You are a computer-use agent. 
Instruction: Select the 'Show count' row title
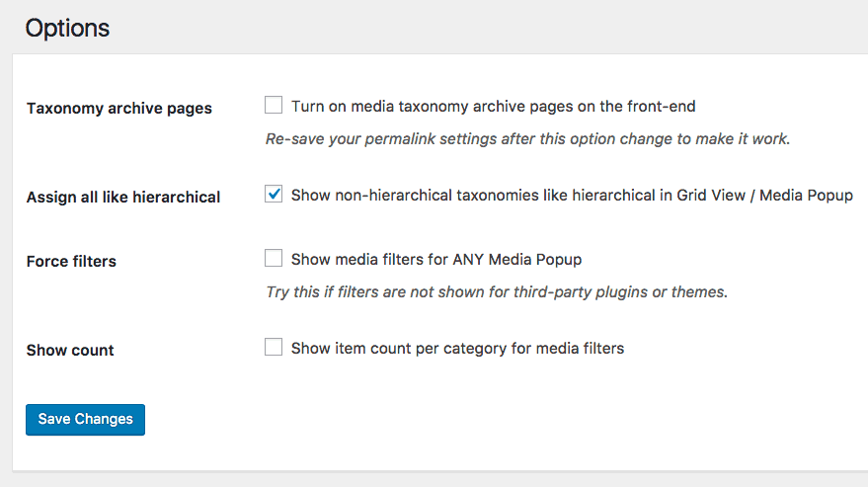[x=70, y=351]
